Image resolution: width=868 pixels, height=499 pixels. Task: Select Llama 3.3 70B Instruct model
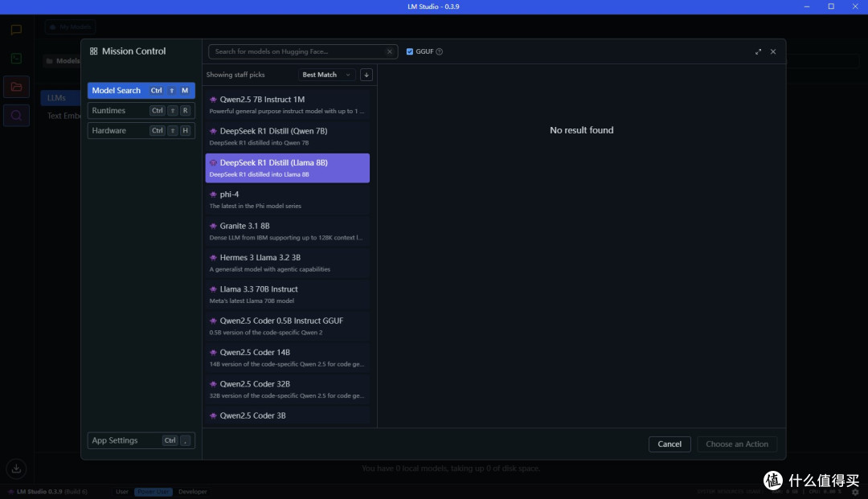click(287, 294)
